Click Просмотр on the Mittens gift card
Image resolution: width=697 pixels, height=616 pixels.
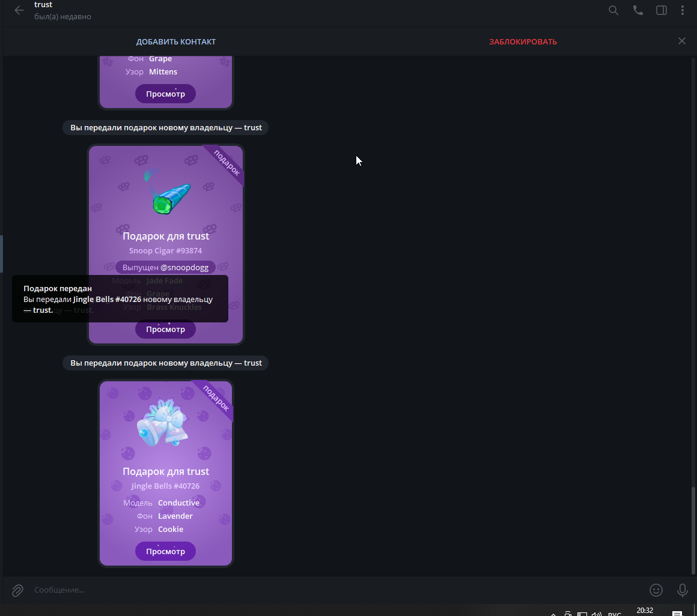[165, 94]
